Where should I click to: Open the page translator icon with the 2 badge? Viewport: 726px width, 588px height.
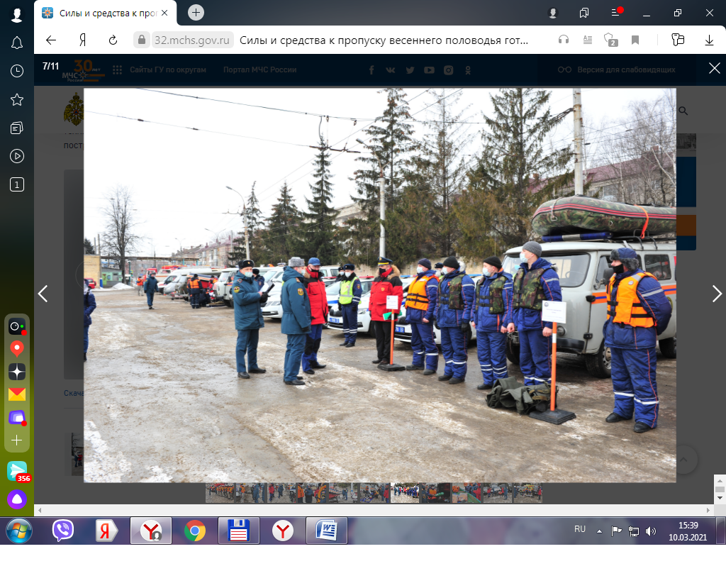(x=610, y=40)
